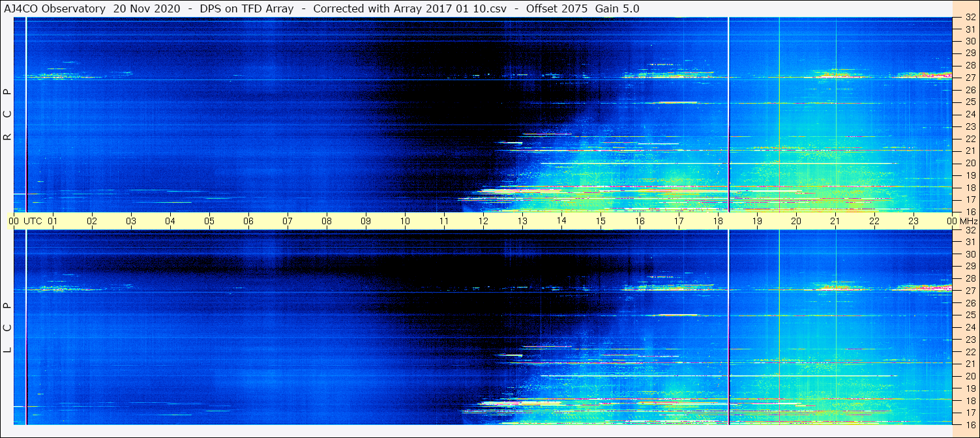Click the "25" MHz label on RCP scale
The width and height of the screenshot is (980, 438).
pos(970,102)
